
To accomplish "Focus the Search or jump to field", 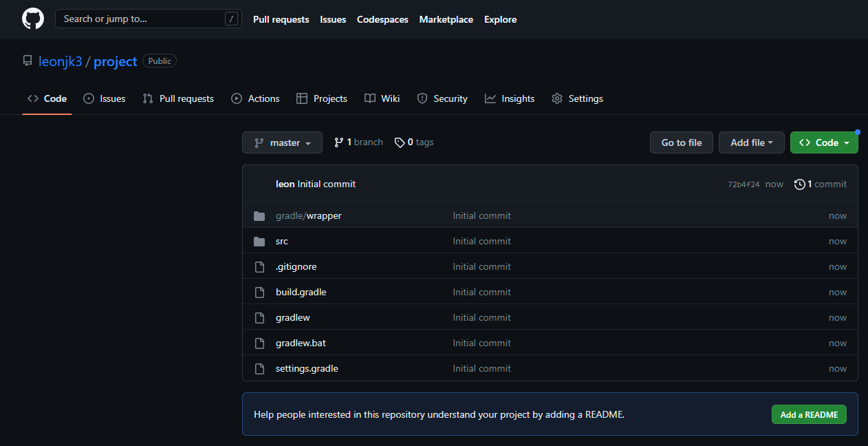I will (149, 19).
